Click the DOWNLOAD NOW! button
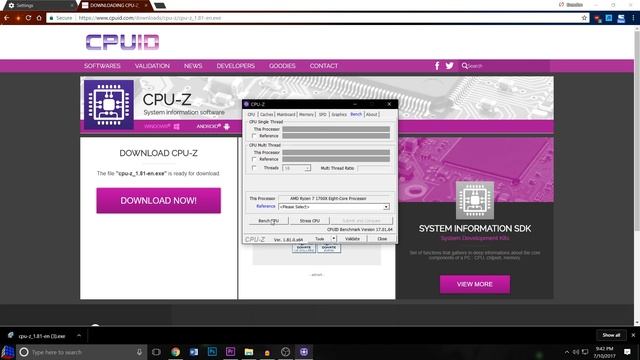Screen dimensions: 640x360 coord(158,200)
